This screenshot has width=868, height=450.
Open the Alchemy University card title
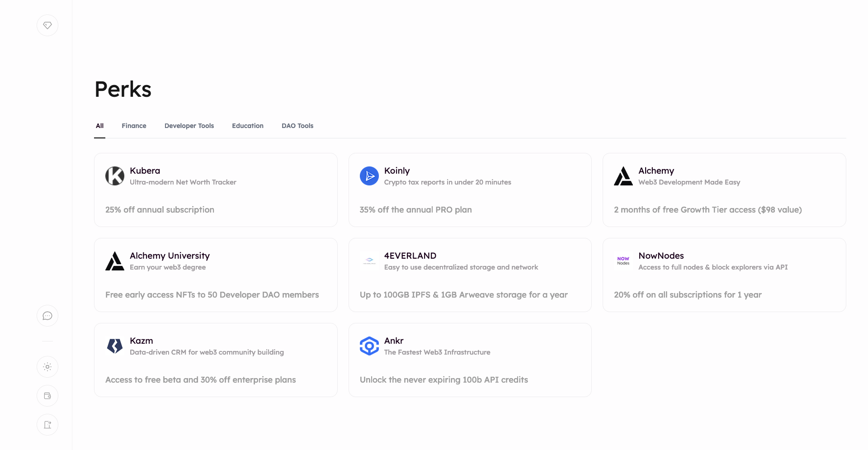point(170,256)
